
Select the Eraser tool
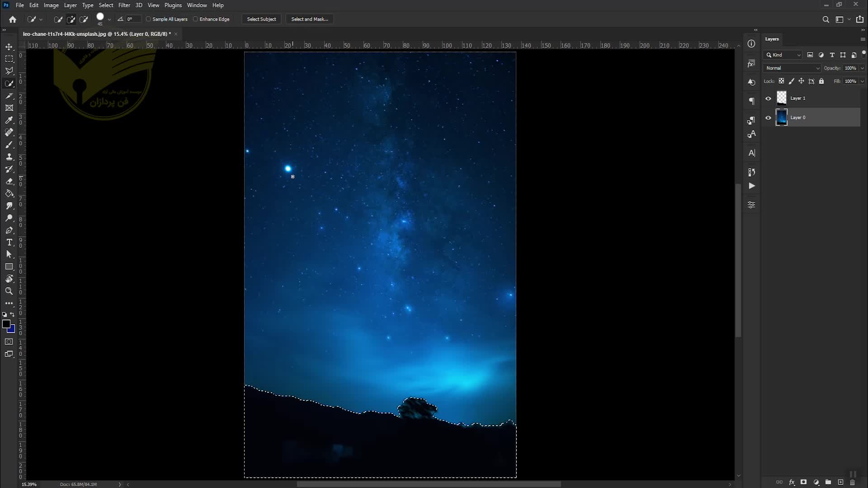(x=9, y=181)
